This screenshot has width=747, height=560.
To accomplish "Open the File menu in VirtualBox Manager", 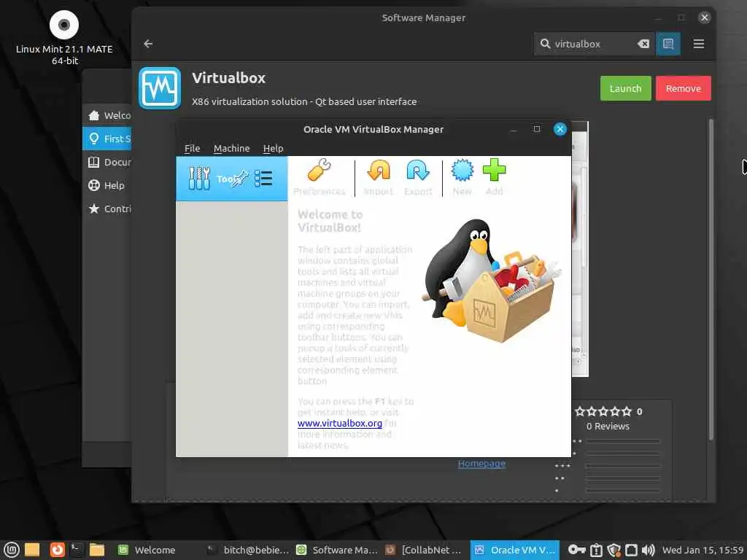I will click(192, 148).
